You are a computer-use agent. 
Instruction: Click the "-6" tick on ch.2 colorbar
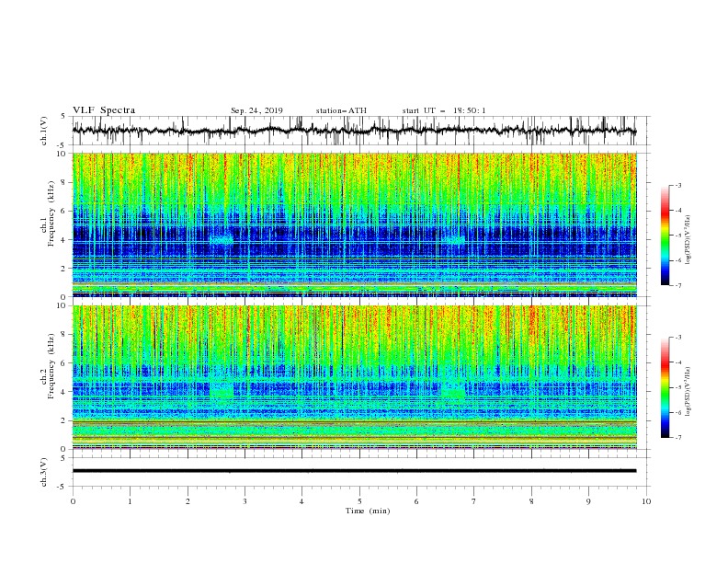tap(677, 412)
